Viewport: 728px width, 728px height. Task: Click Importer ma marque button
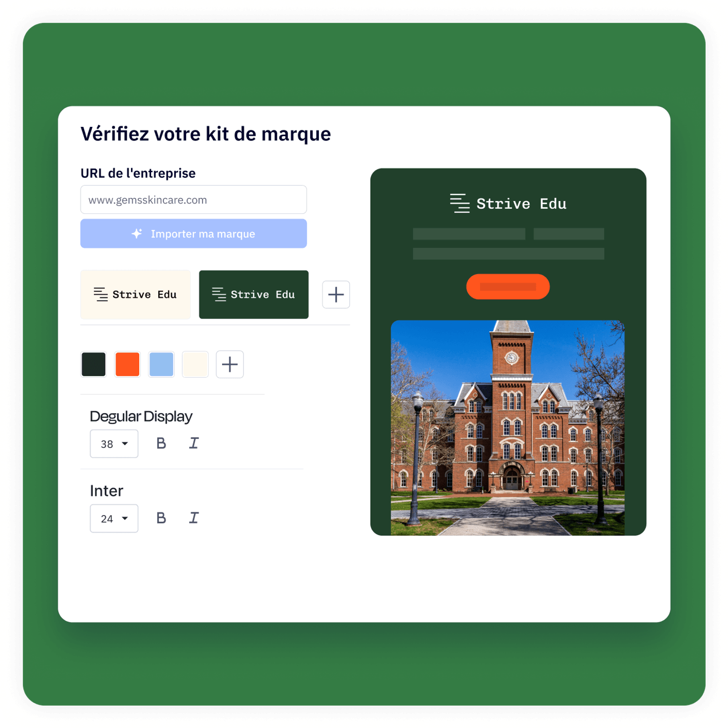click(x=193, y=233)
